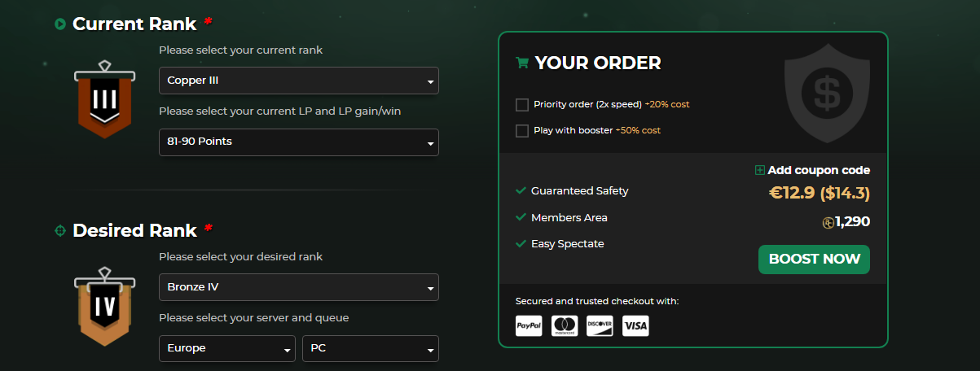Viewport: 980px width, 371px height.
Task: Enable the Priority order checkbox
Action: click(x=522, y=105)
